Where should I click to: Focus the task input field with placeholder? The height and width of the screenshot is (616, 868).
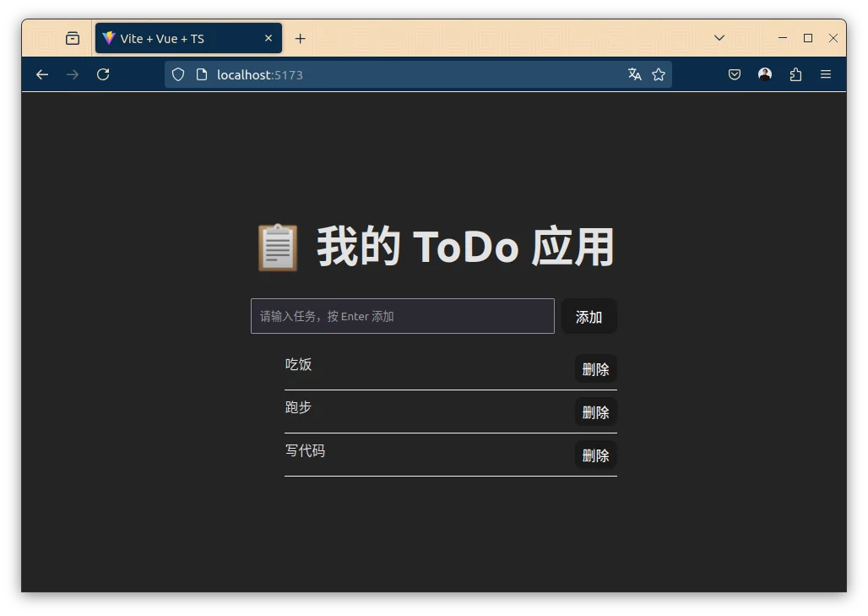(403, 316)
